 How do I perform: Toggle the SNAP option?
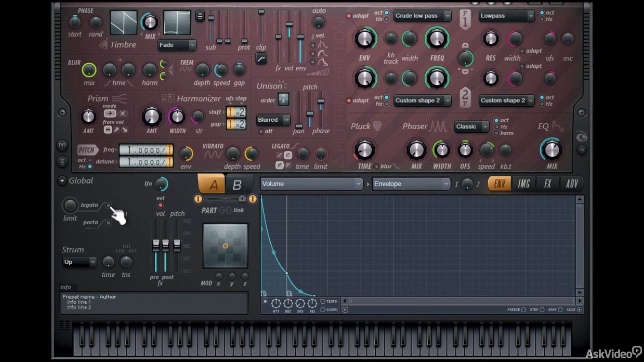point(560,310)
